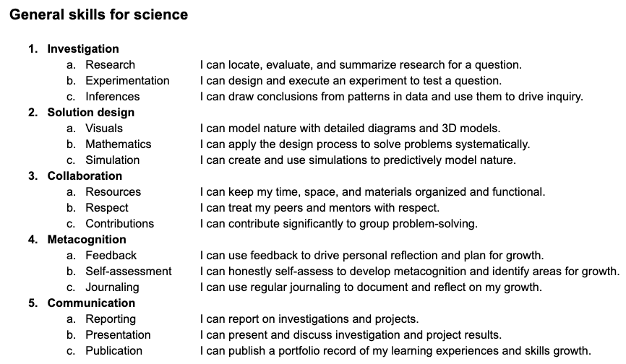Click the text 'I can treat my peers and mentors with respect.'

coord(320,208)
